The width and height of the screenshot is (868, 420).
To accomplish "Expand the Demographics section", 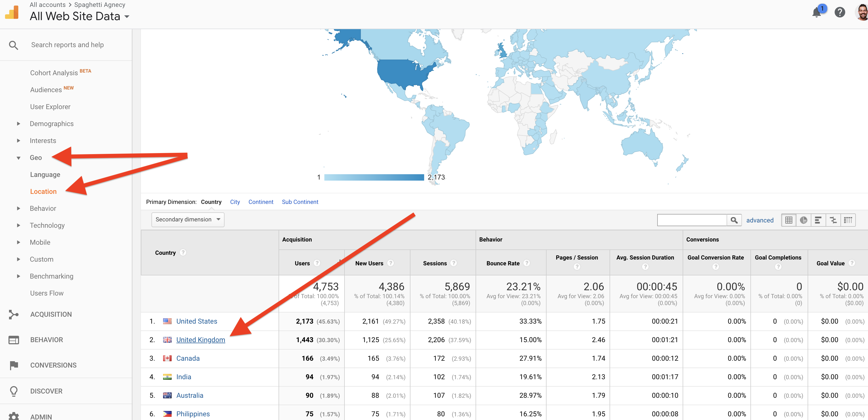I will click(52, 123).
